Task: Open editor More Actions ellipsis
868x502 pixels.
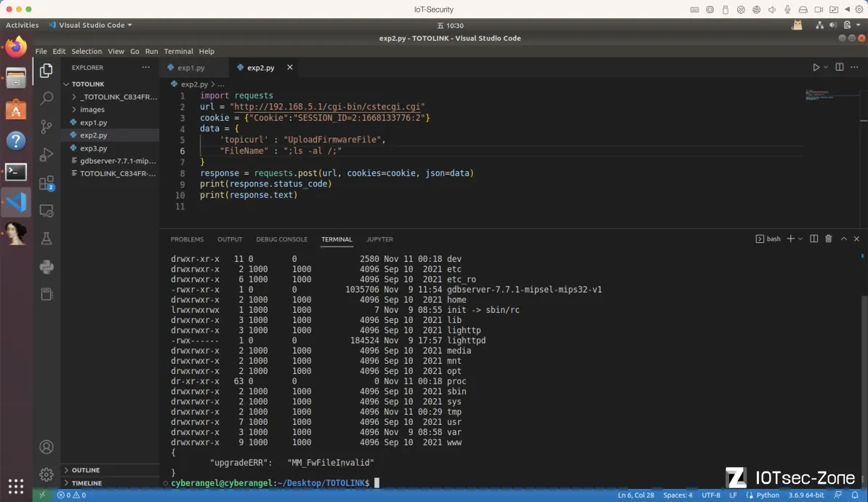Action: tap(854, 67)
